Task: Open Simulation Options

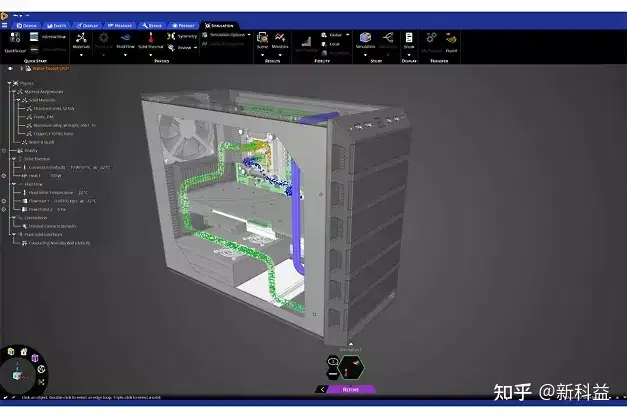Action: [x=224, y=35]
